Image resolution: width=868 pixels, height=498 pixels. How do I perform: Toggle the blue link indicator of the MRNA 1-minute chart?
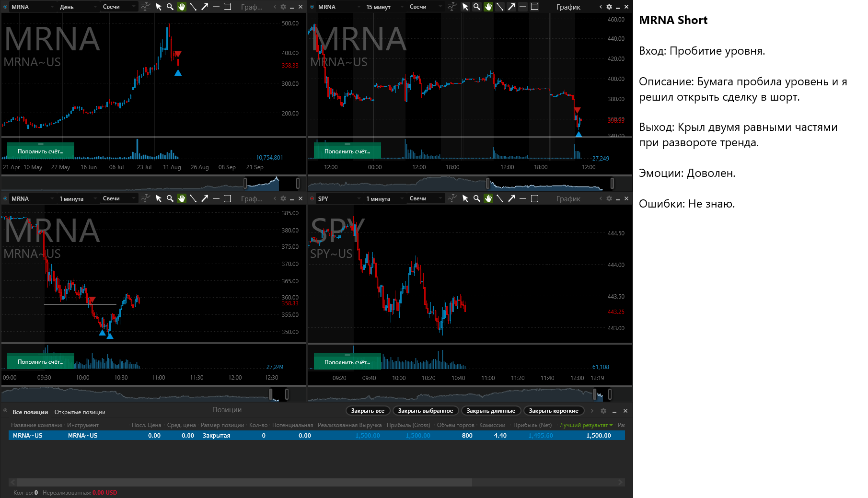(6, 198)
